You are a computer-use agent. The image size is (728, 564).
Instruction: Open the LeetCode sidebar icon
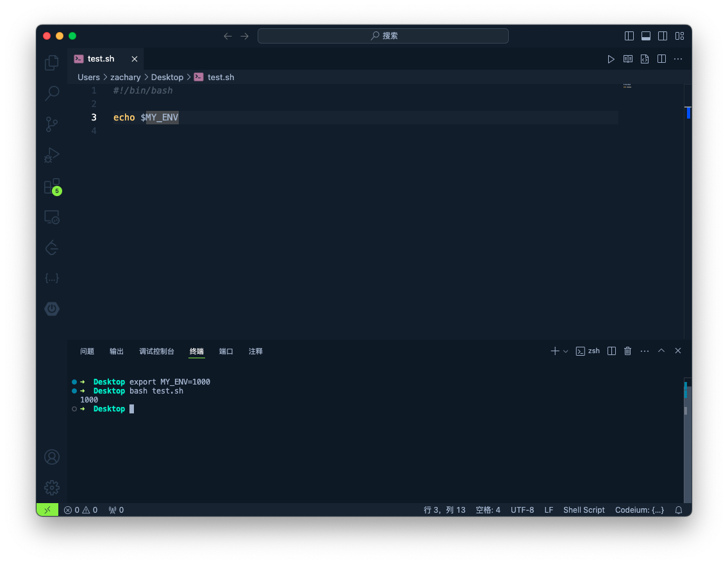(51, 247)
